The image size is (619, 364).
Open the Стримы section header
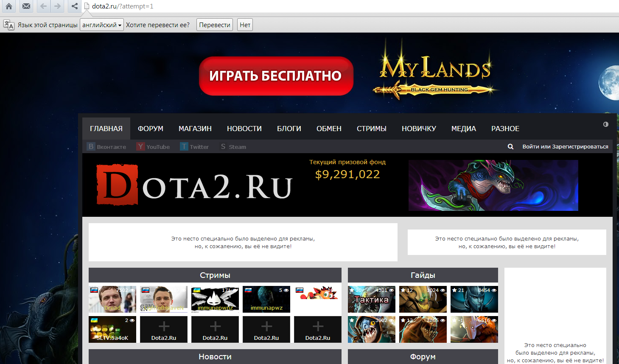click(x=215, y=275)
